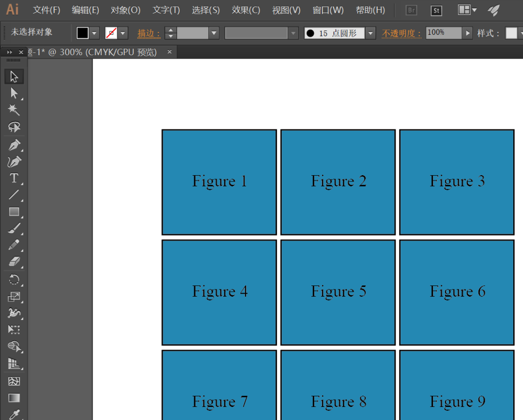Select the Warp tool
Viewport: 523px width, 420px height.
(14, 313)
